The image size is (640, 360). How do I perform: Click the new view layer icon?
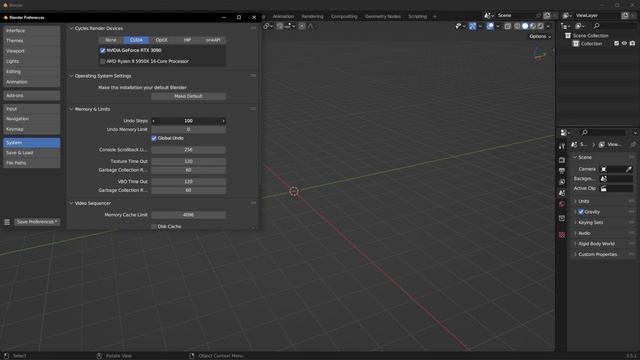625,16
